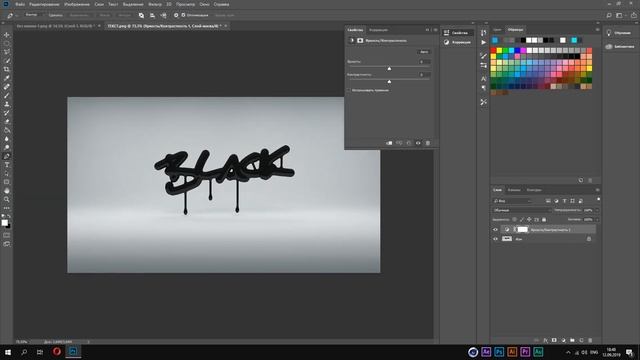Reset adjustment defaults in Properties panel
640x360 pixels.
(409, 143)
